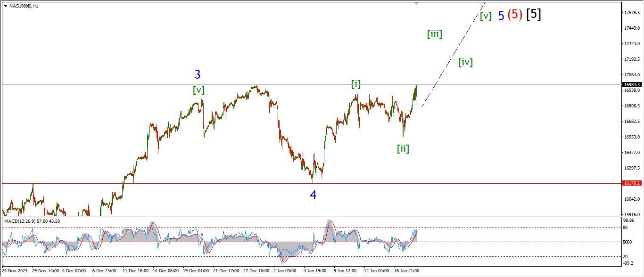This screenshot has width=644, height=277.
Task: Select the green [i] wave label
Action: [356, 84]
